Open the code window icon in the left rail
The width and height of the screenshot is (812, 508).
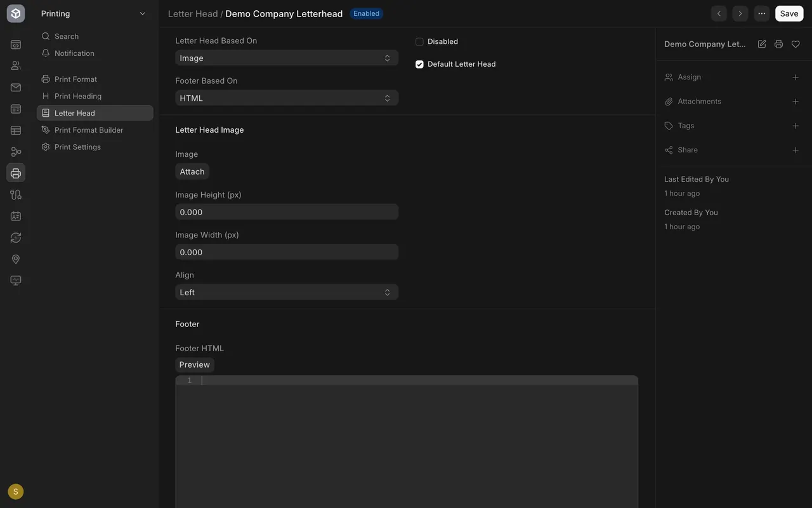click(16, 44)
